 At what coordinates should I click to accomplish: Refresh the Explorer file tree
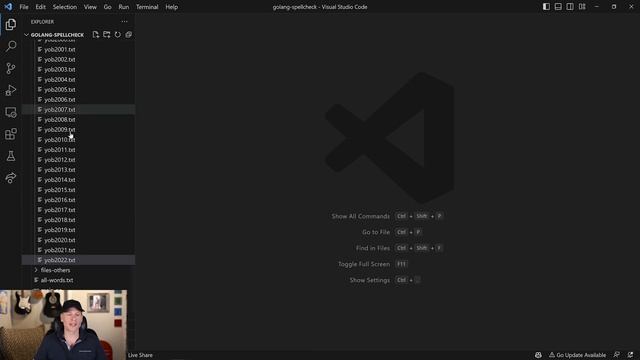pyautogui.click(x=118, y=35)
